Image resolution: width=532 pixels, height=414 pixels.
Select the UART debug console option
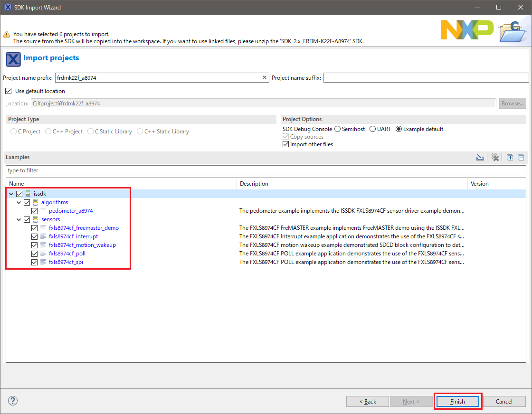[372, 129]
